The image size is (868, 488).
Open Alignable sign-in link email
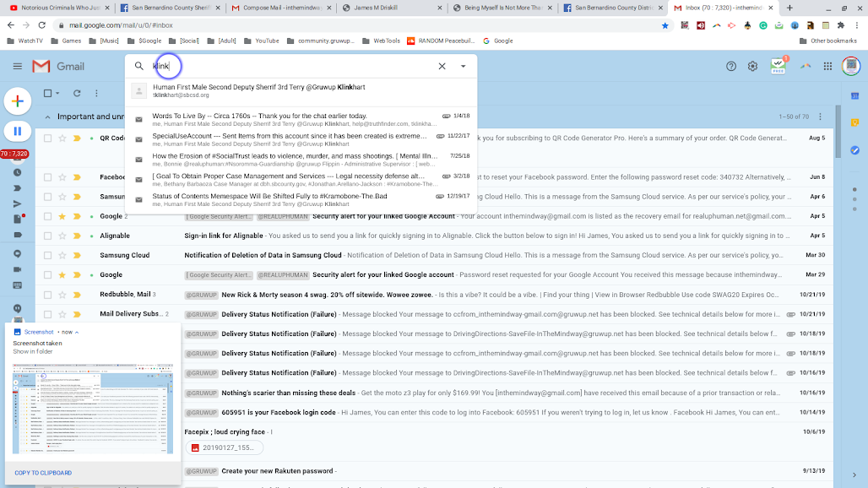[435, 236]
